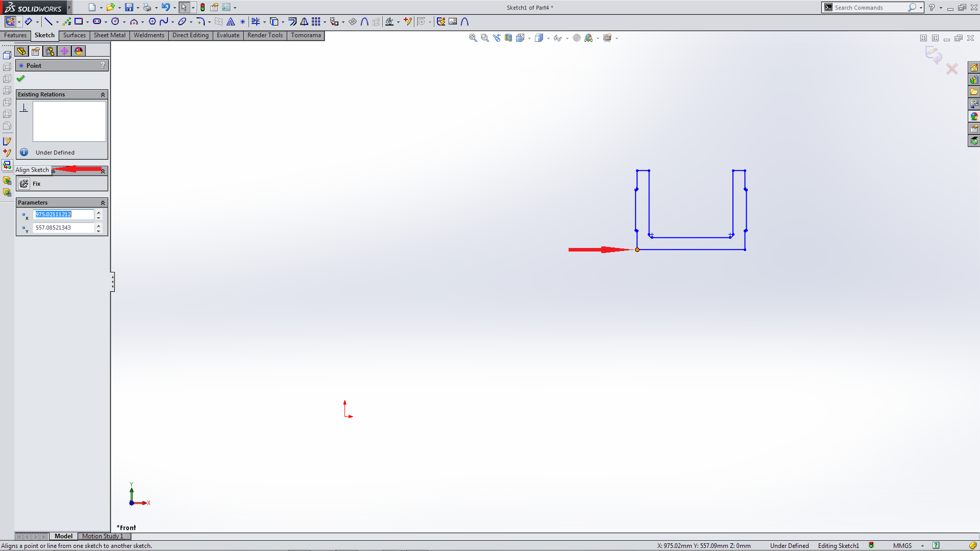Open the Save dropdown arrow

click(x=138, y=8)
